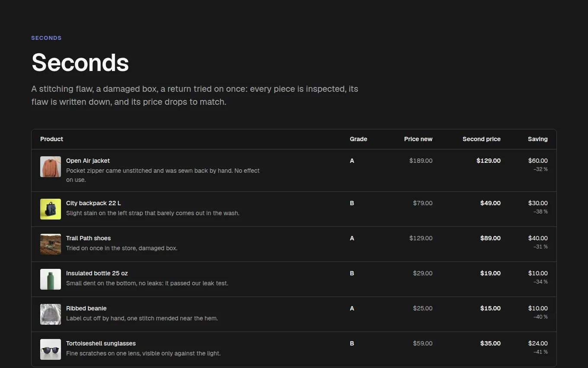Click the $15.00 second price
The image size is (588, 368).
pos(490,308)
